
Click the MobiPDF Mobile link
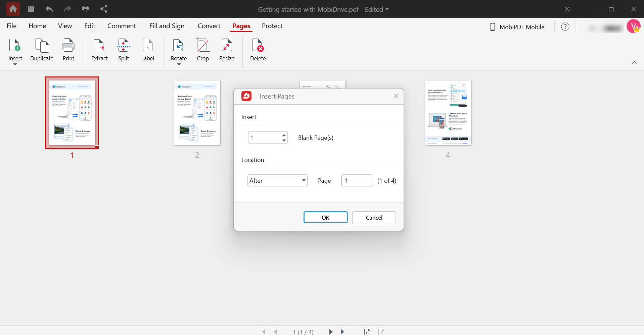(x=522, y=27)
